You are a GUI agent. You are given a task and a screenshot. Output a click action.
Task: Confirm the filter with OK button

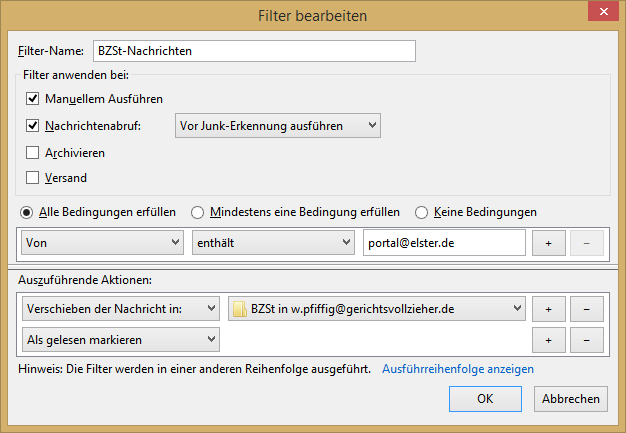click(485, 398)
